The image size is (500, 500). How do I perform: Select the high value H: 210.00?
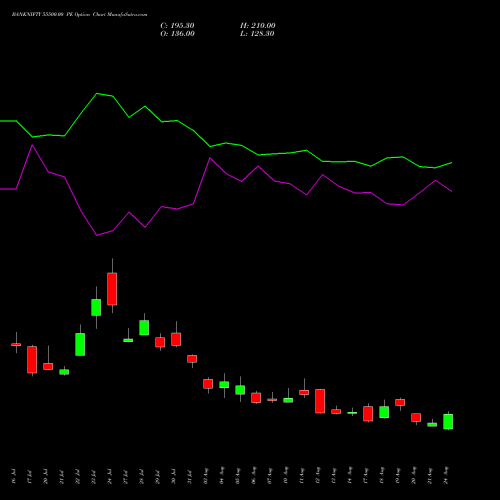[258, 26]
